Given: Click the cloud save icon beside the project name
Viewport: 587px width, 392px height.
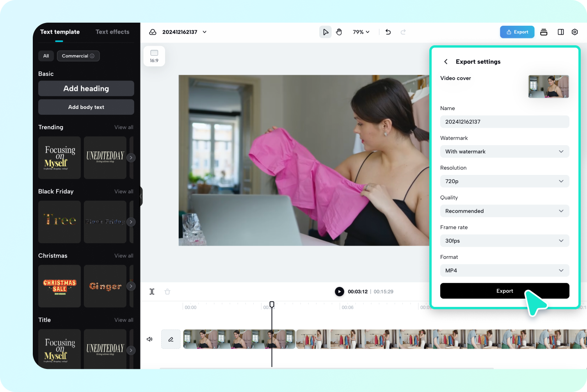Looking at the screenshot, I should (153, 32).
